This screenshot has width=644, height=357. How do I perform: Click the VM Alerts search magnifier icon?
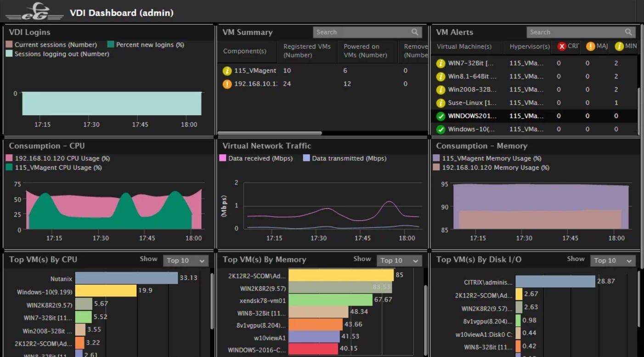tap(628, 32)
